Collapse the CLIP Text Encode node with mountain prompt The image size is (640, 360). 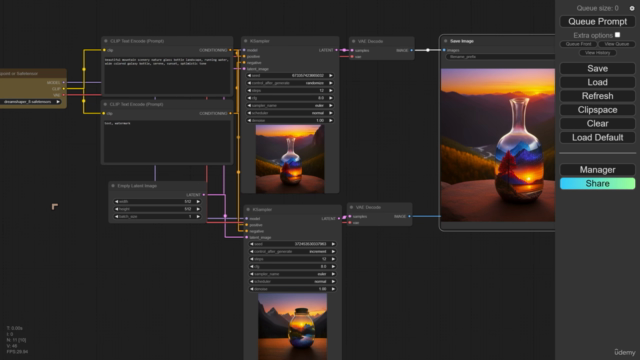pos(106,41)
